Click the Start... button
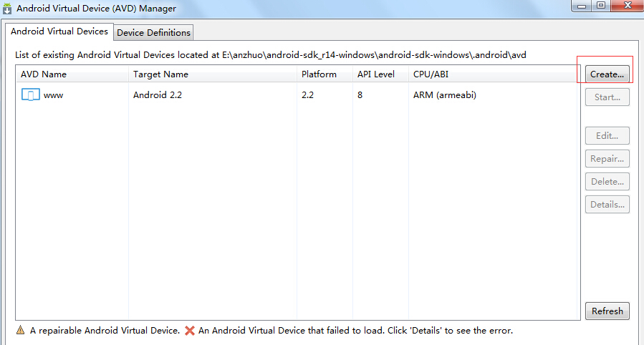 pos(607,97)
